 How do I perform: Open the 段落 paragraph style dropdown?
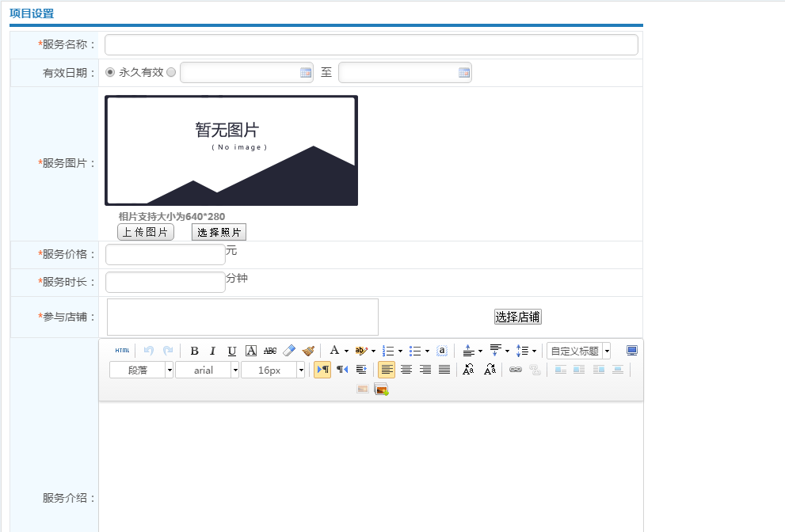[141, 369]
